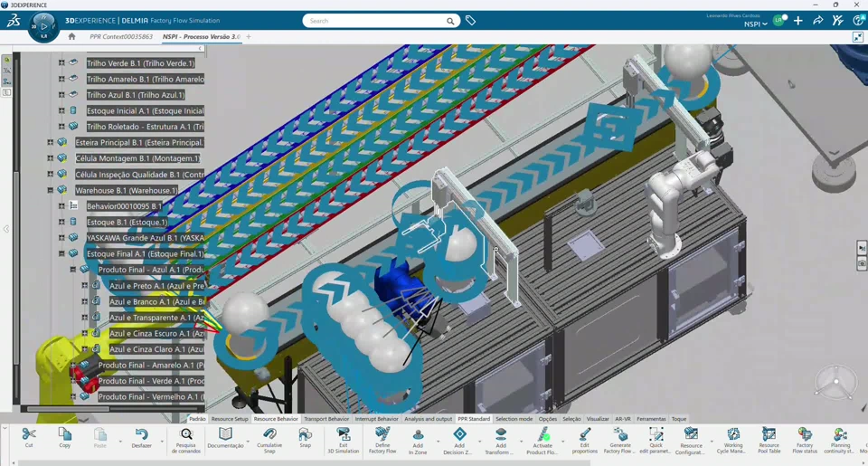Click the home icon
Image resolution: width=868 pixels, height=466 pixels.
[71, 36]
